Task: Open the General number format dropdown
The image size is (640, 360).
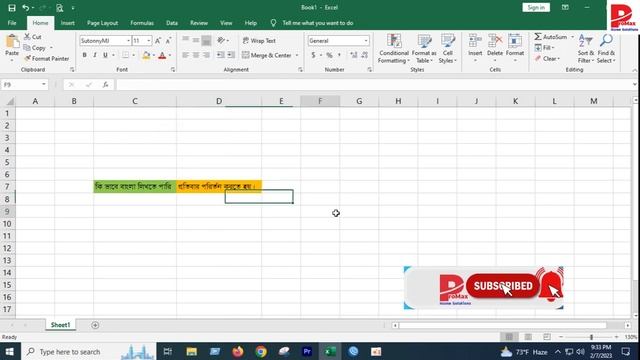Action: click(366, 41)
